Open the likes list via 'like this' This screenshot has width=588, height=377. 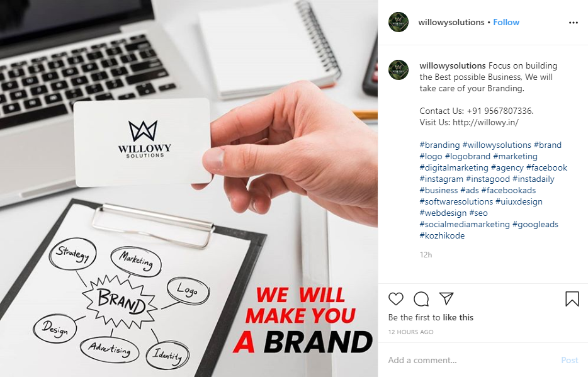point(458,317)
